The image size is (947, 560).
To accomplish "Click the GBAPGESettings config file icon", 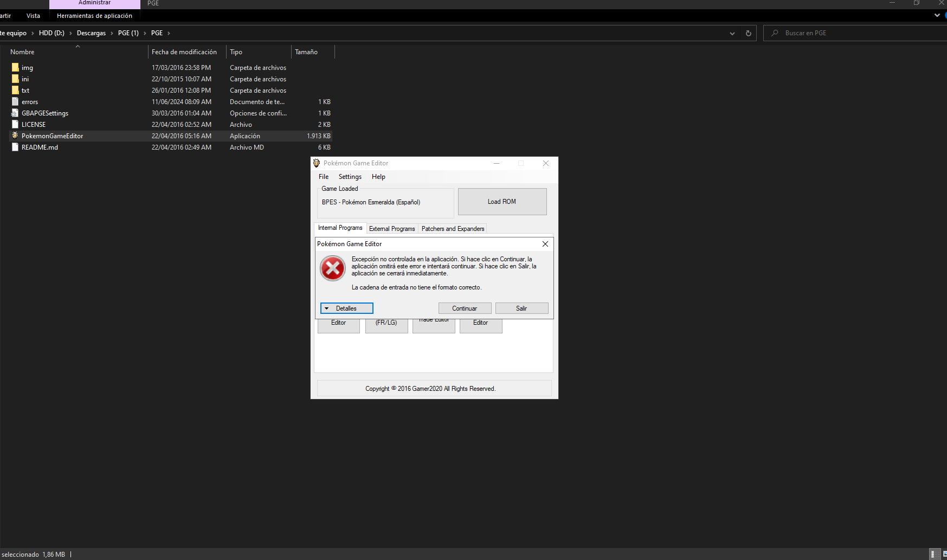I will pyautogui.click(x=15, y=113).
